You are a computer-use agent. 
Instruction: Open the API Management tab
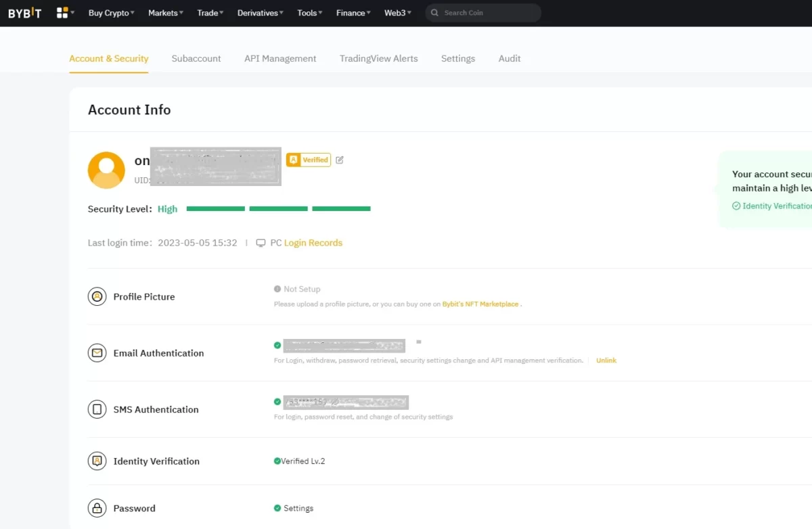pos(280,59)
